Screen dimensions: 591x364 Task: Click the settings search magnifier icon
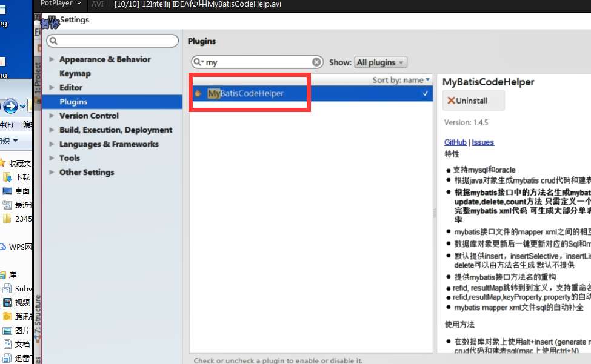pyautogui.click(x=53, y=41)
